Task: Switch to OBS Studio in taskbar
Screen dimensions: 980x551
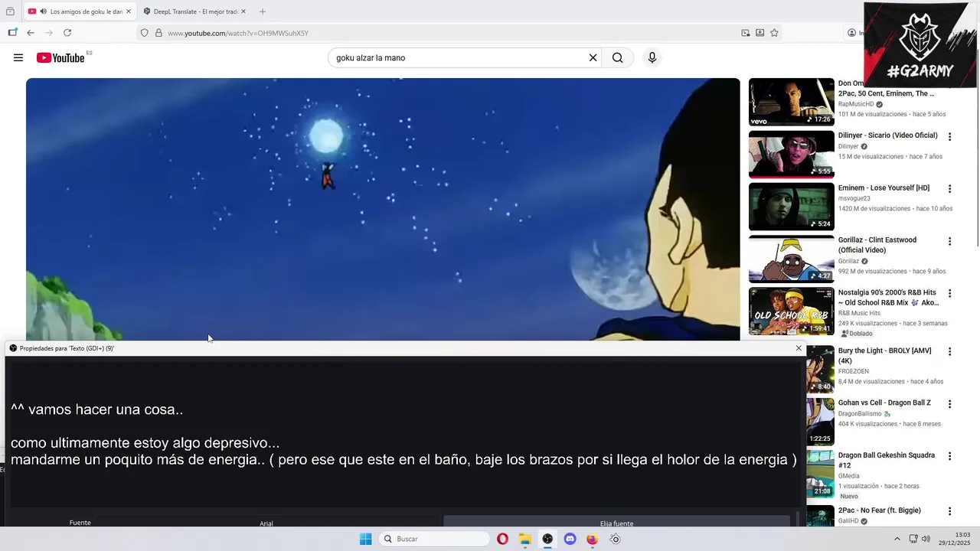Action: point(547,539)
